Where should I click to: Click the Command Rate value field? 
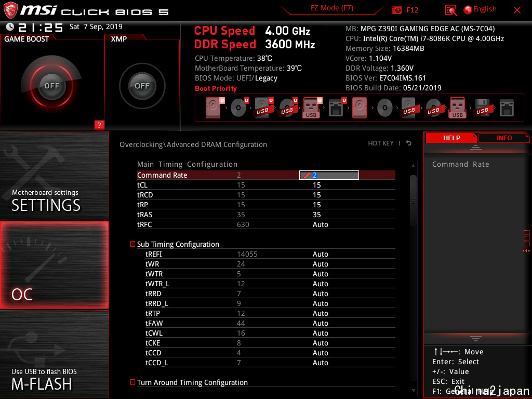329,175
